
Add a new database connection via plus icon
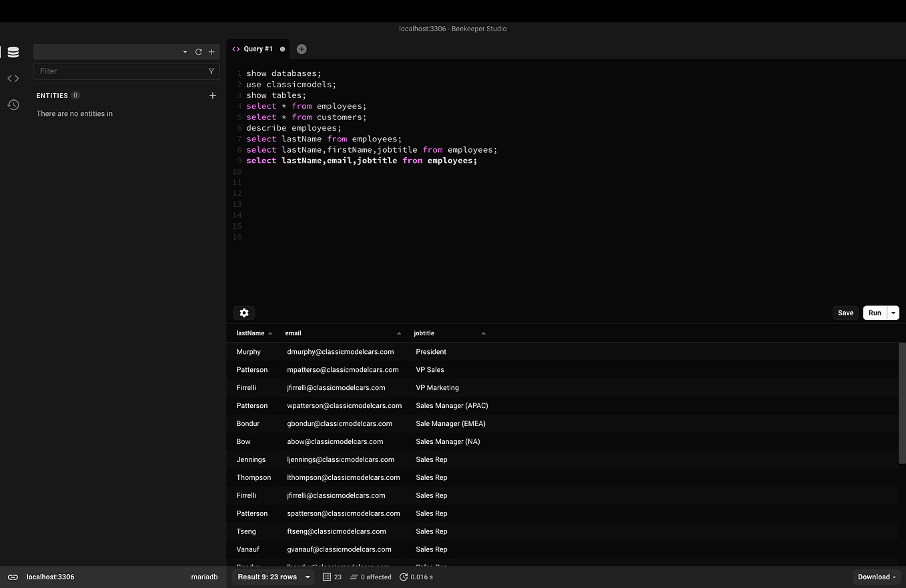[x=211, y=51]
